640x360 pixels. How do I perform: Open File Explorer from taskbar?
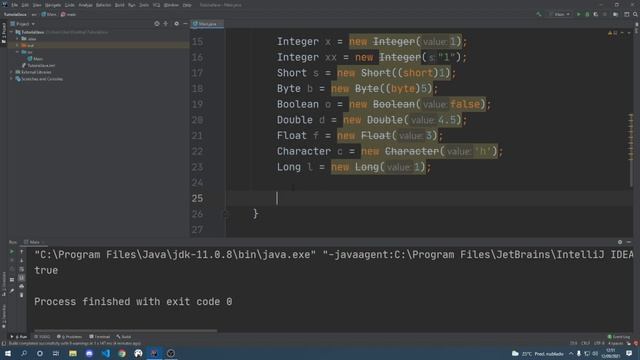click(x=73, y=353)
